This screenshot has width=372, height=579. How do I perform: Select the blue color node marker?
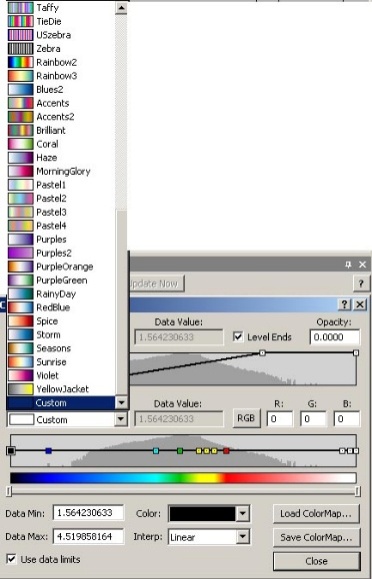click(x=48, y=450)
